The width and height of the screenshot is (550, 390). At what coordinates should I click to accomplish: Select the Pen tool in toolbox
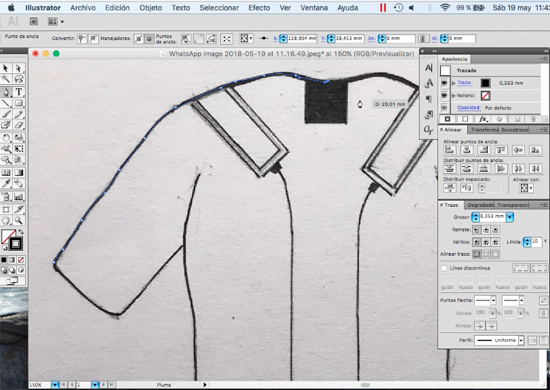[x=6, y=92]
